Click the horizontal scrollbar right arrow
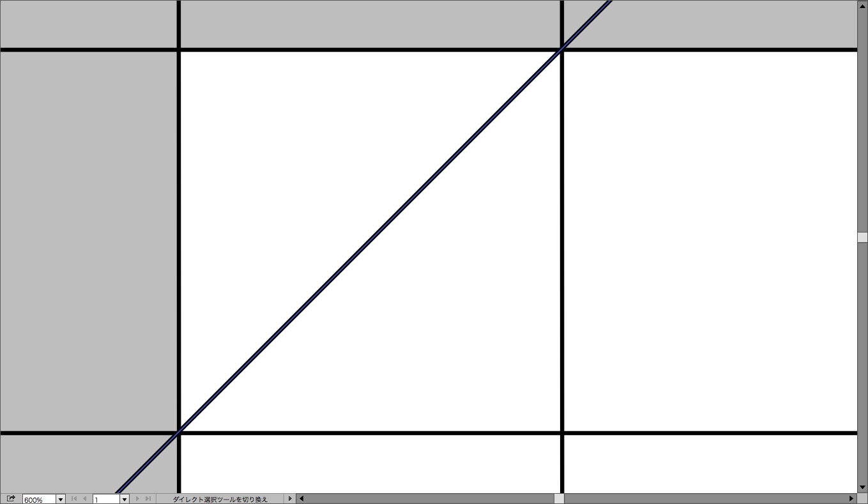This screenshot has width=868, height=504. click(x=851, y=499)
